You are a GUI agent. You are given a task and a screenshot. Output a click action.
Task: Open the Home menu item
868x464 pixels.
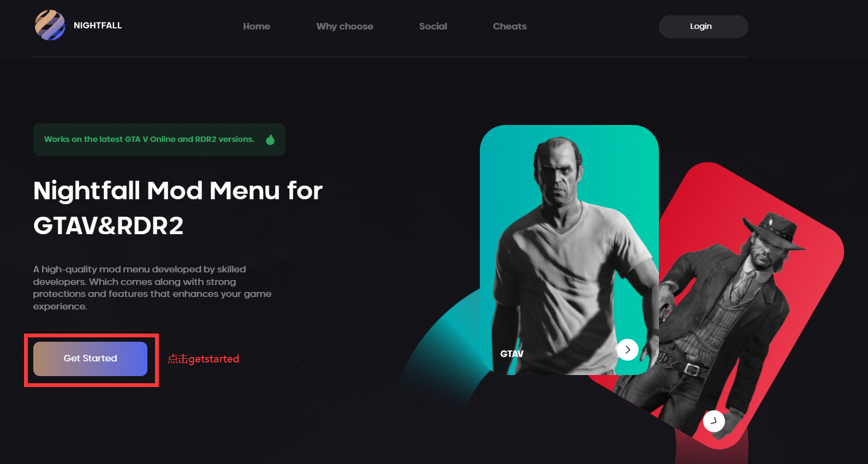tap(257, 26)
